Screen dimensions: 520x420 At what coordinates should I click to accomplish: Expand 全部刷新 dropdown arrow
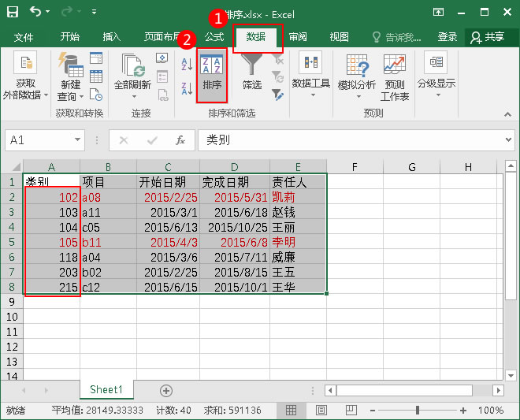click(134, 97)
